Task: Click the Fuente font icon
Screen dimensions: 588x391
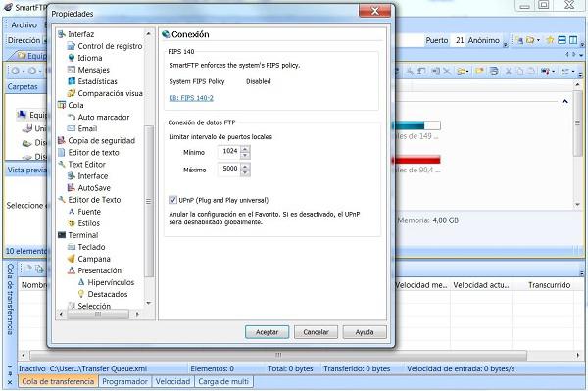Action: pyautogui.click(x=72, y=212)
